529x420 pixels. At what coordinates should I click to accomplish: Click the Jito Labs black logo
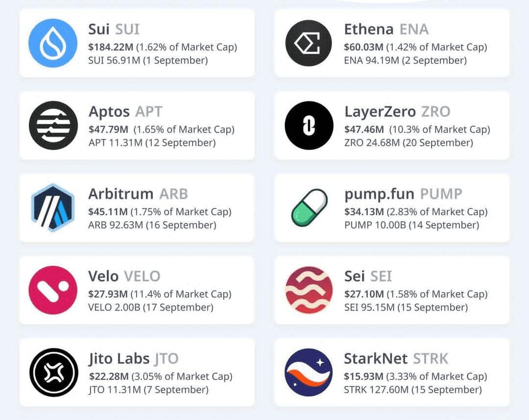pyautogui.click(x=53, y=372)
